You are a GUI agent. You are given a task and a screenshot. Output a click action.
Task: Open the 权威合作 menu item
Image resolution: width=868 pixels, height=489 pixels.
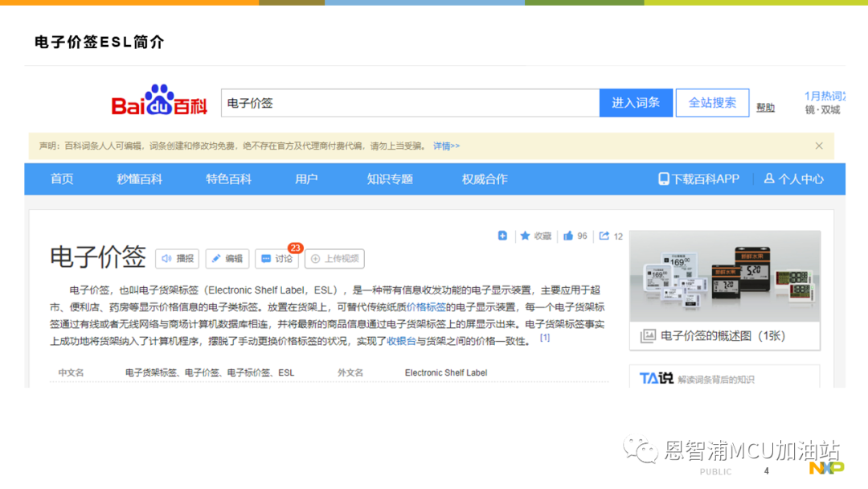click(485, 179)
